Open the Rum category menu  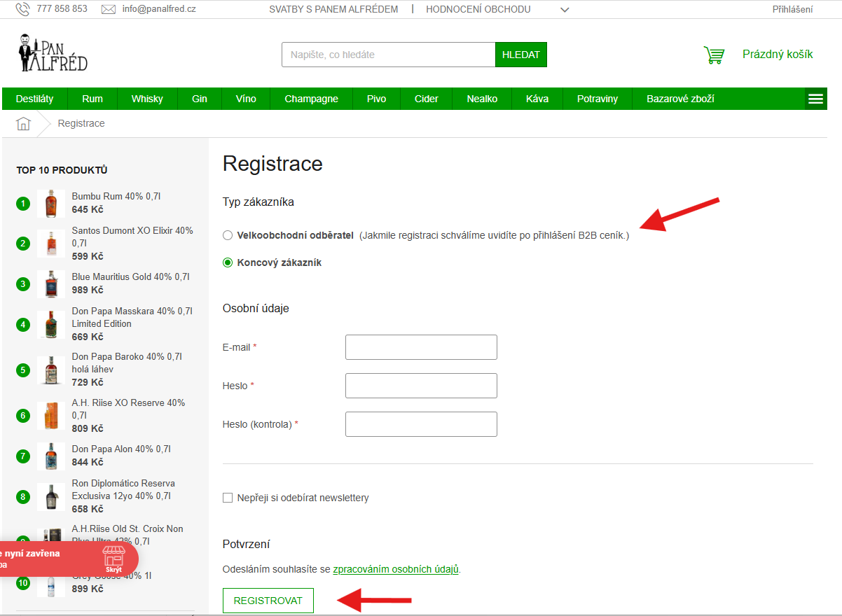[x=92, y=99]
